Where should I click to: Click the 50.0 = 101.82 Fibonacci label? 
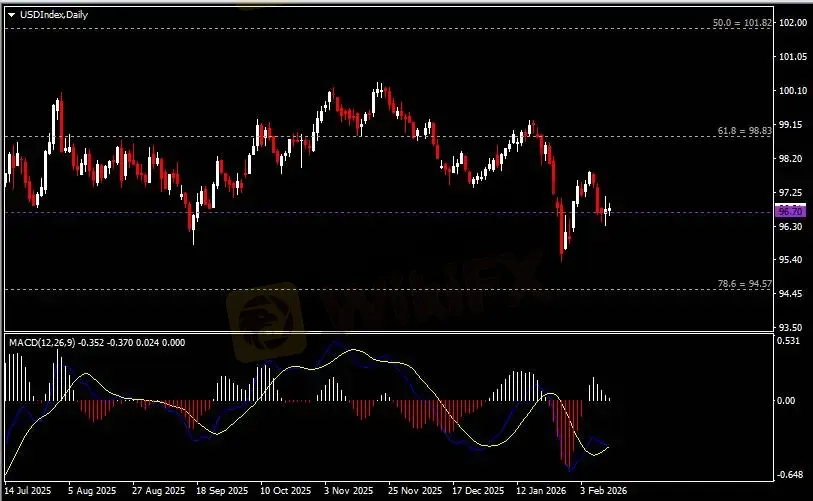(x=741, y=22)
